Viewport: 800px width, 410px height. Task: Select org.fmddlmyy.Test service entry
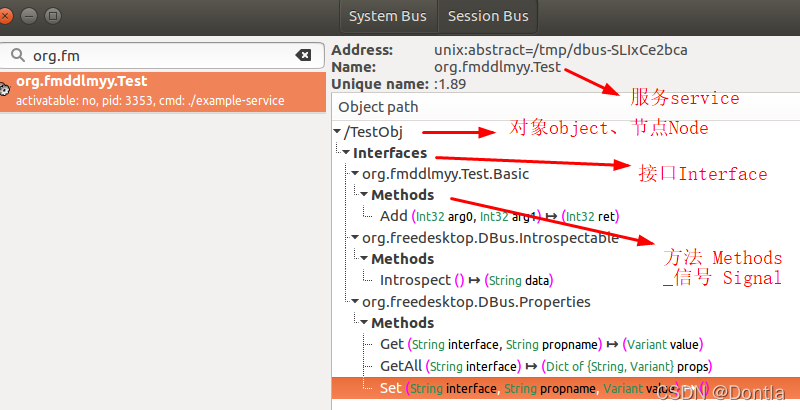163,91
